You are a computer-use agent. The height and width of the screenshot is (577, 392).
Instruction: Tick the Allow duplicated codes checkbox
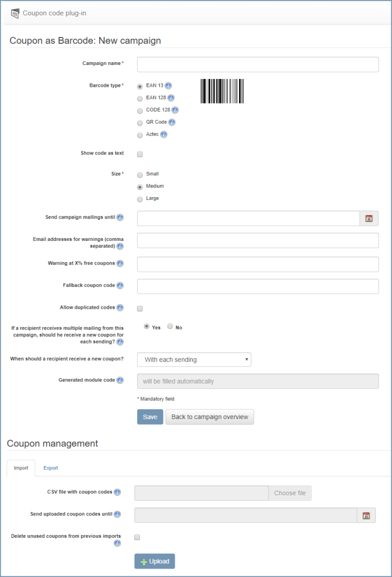140,308
